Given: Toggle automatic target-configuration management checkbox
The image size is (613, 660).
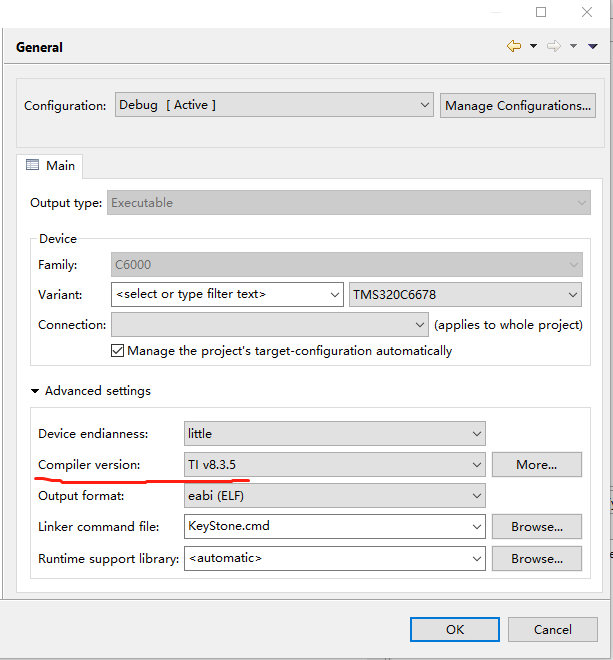Looking at the screenshot, I should point(118,351).
